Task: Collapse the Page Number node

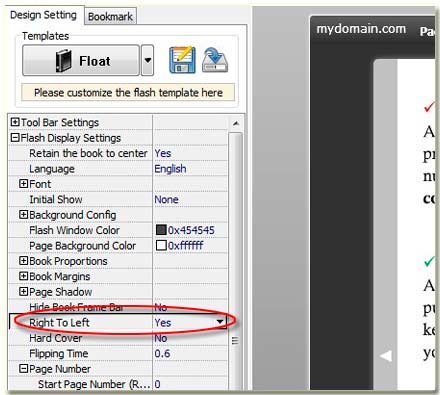Action: click(23, 369)
